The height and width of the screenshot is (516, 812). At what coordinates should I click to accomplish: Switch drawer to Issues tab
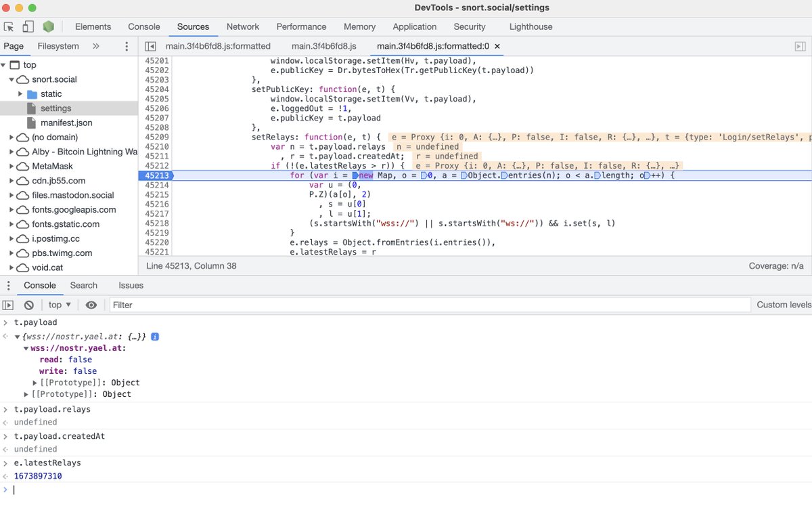[x=131, y=285]
